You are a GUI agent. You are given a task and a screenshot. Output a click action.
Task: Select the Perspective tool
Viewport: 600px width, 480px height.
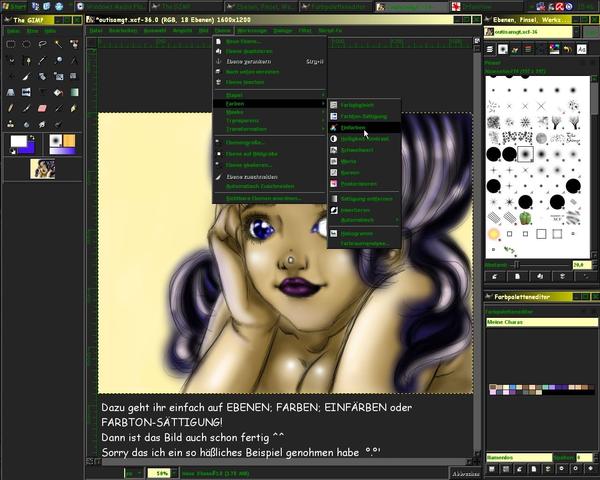(11, 92)
